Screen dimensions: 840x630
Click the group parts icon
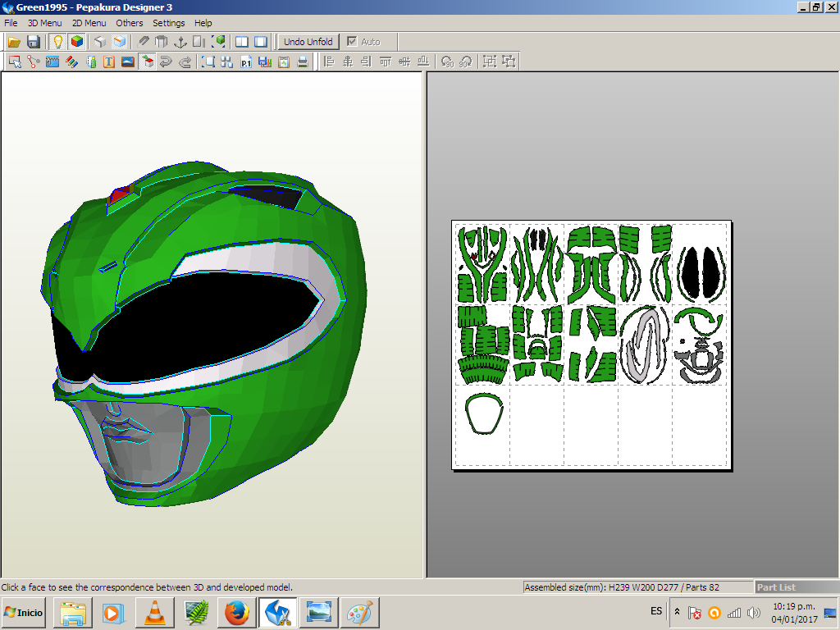[490, 62]
